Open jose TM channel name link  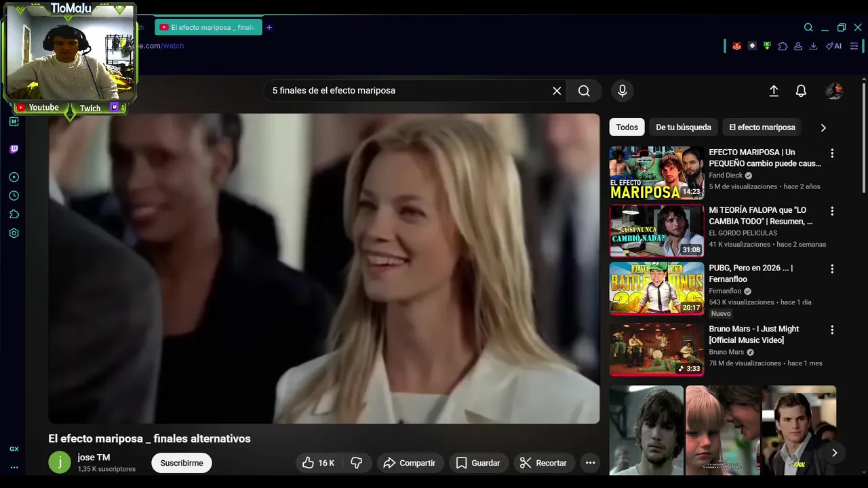(x=94, y=457)
